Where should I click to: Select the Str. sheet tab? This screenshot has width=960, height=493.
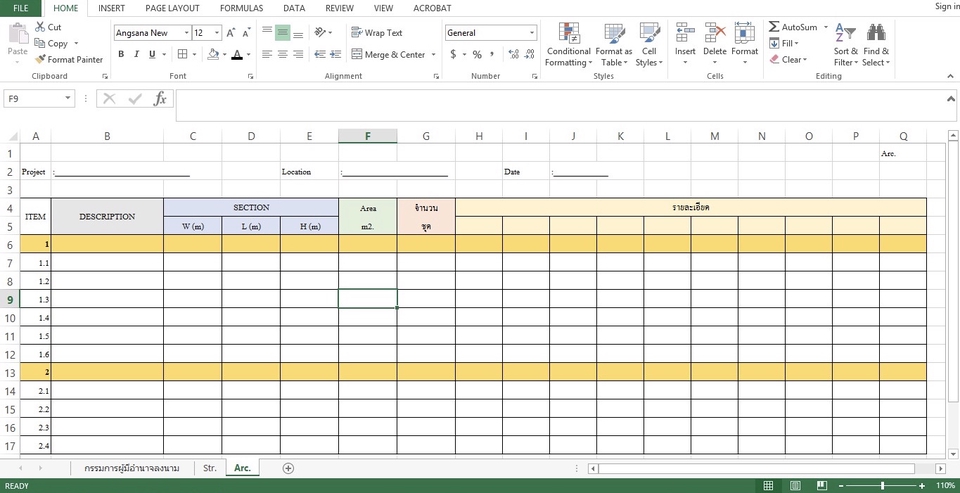coord(210,468)
